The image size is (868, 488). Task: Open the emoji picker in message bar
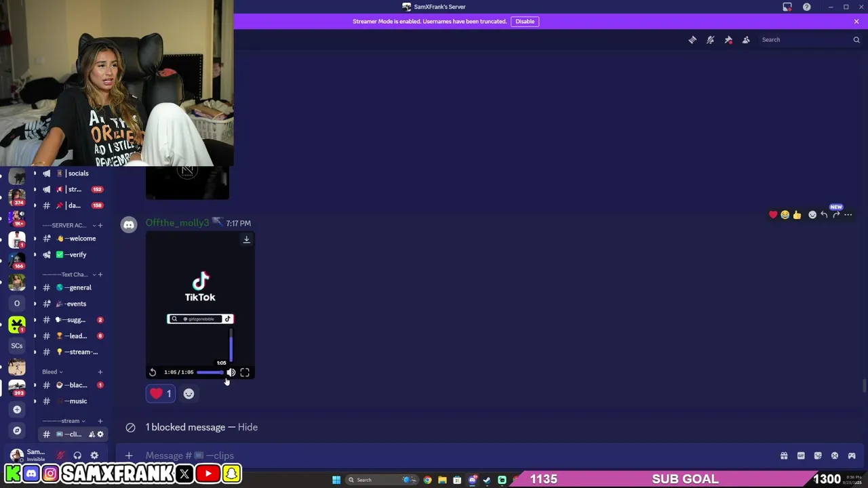click(x=835, y=455)
